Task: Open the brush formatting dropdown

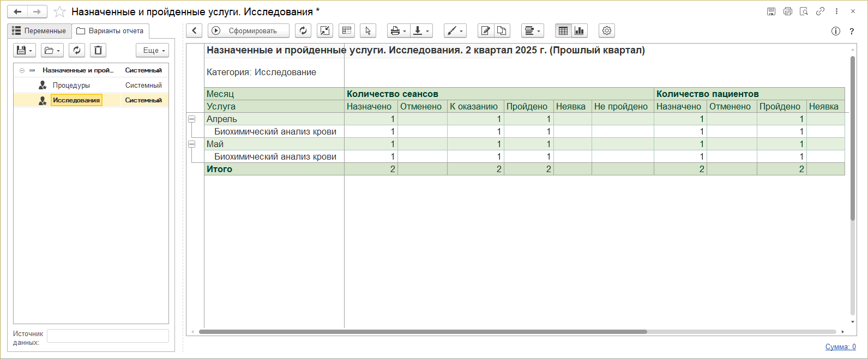Action: [x=455, y=31]
